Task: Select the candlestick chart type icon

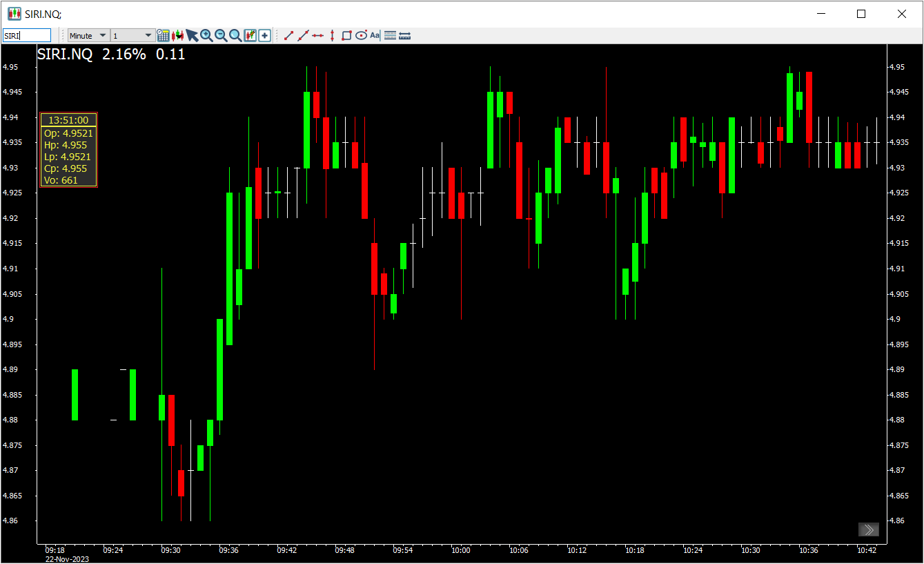Action: 177,35
